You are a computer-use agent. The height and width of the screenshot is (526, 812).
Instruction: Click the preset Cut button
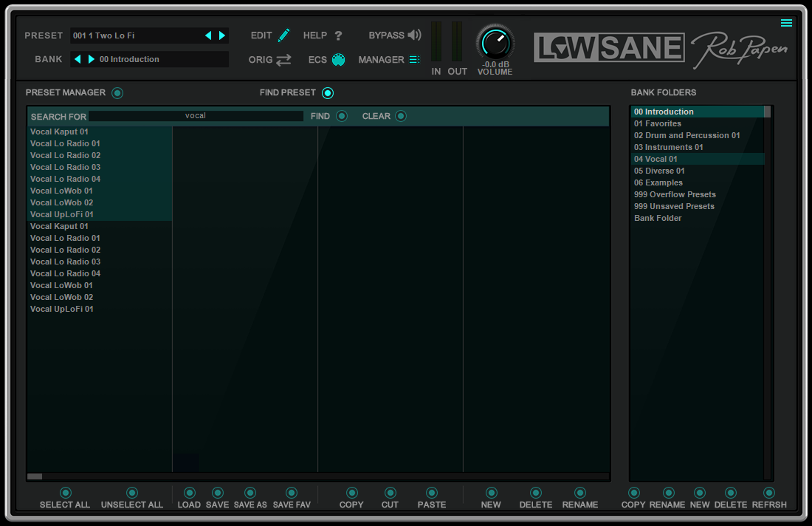coord(390,492)
